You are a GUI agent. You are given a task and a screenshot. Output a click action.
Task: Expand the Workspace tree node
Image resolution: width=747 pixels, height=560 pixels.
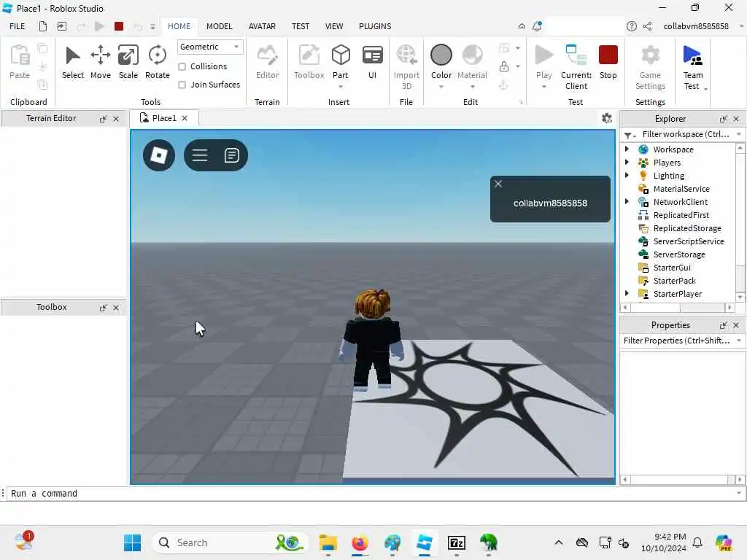coord(627,149)
